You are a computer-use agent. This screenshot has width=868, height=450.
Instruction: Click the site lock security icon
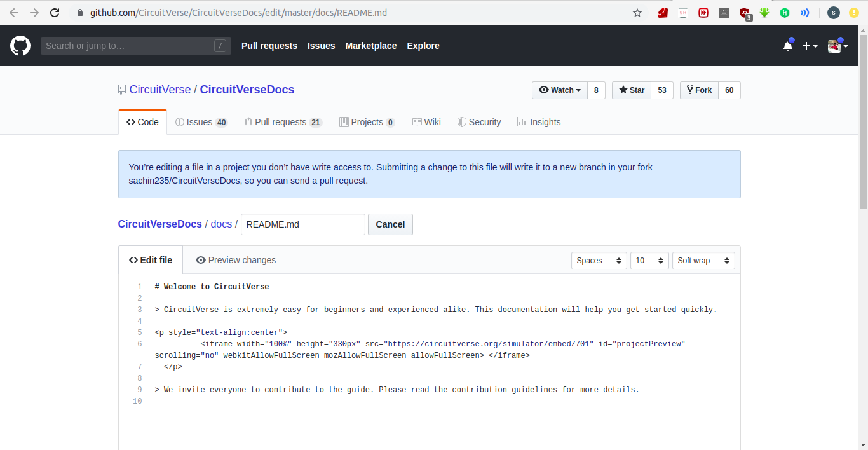click(80, 13)
